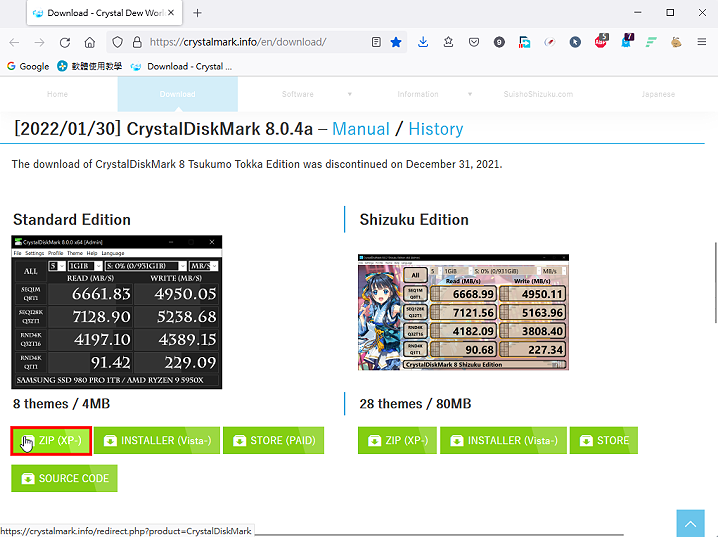Download Standard Edition ZIP (XP-)
Screen dimensions: 720x542
point(51,441)
